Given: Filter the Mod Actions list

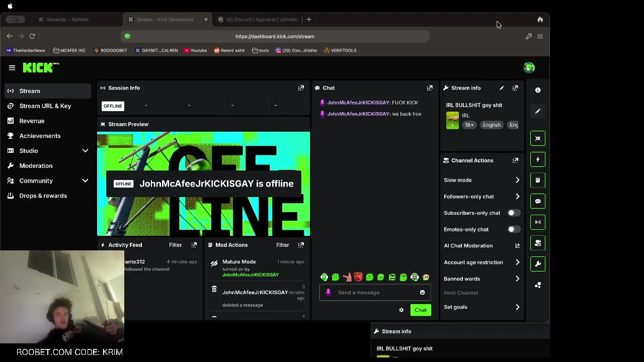Looking at the screenshot, I should [282, 245].
